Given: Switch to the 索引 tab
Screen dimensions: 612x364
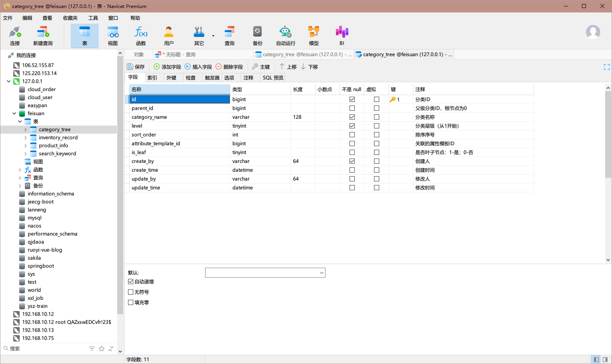Looking at the screenshot, I should [x=152, y=78].
